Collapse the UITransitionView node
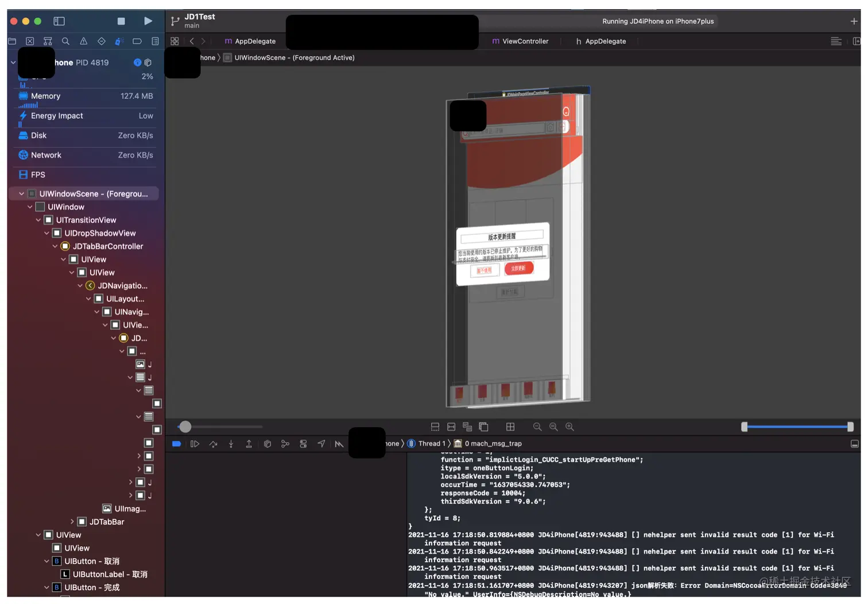 click(x=38, y=220)
